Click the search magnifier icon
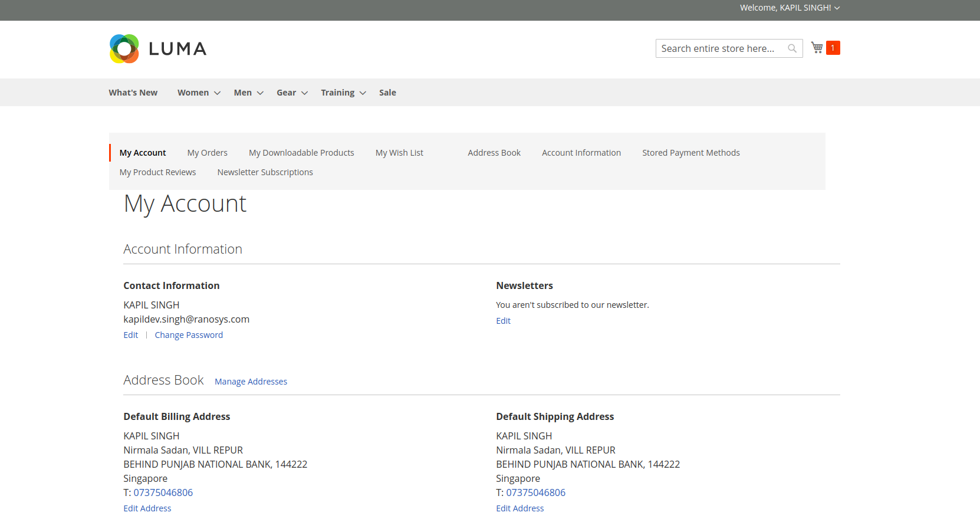Viewport: 980px width, 532px height. click(792, 48)
